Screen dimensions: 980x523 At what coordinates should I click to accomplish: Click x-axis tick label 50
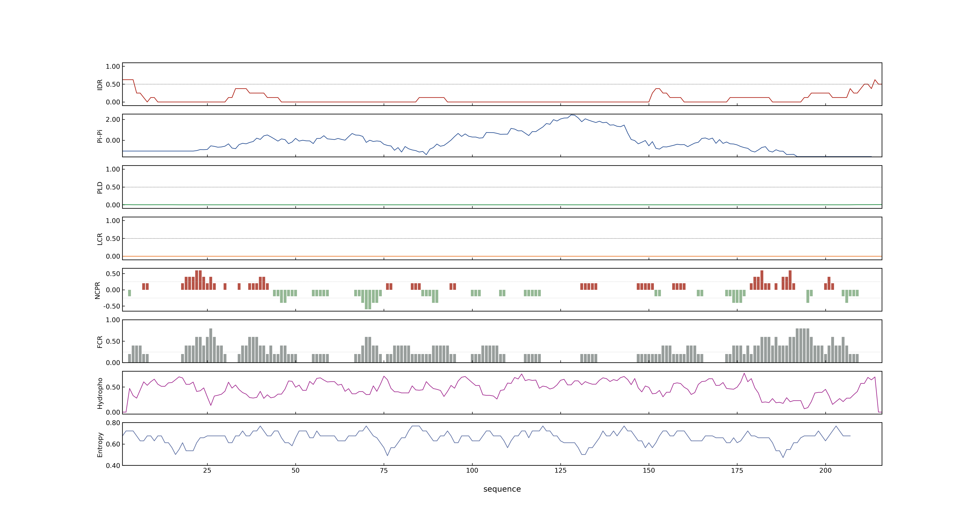click(x=295, y=470)
